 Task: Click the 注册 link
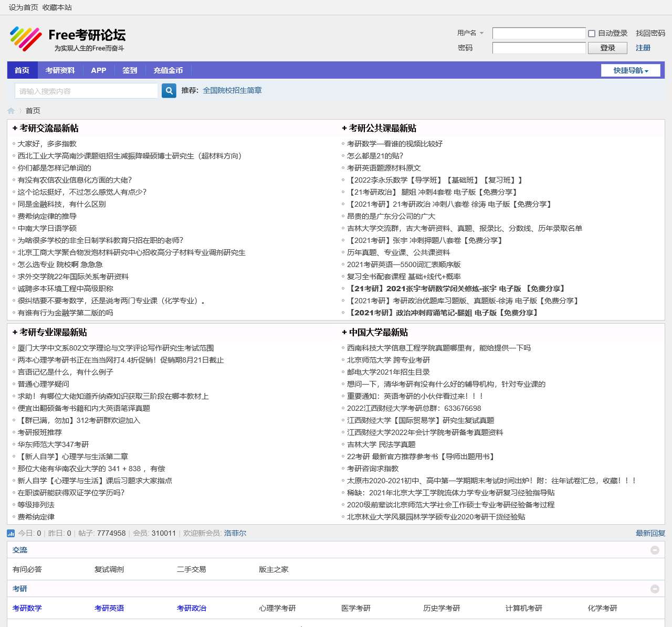pyautogui.click(x=643, y=48)
